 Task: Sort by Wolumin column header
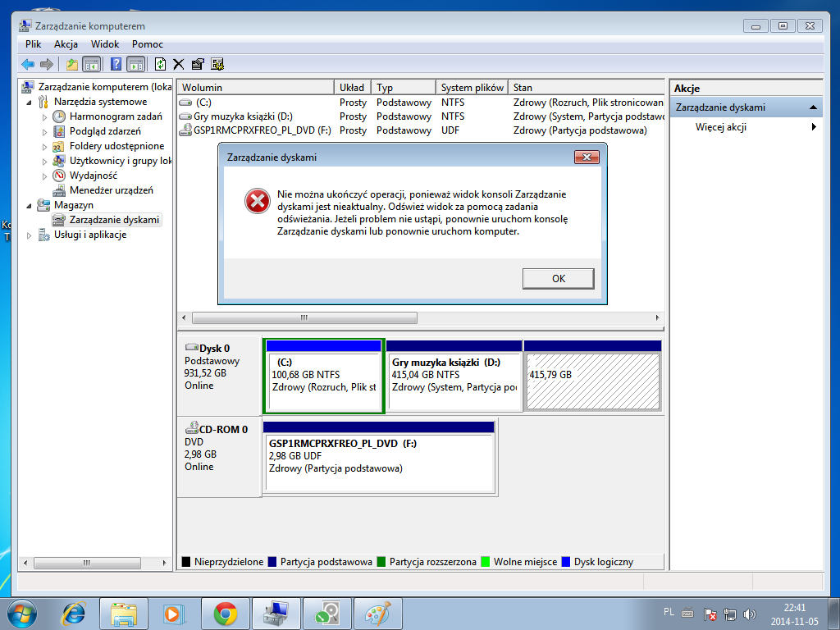tap(256, 87)
